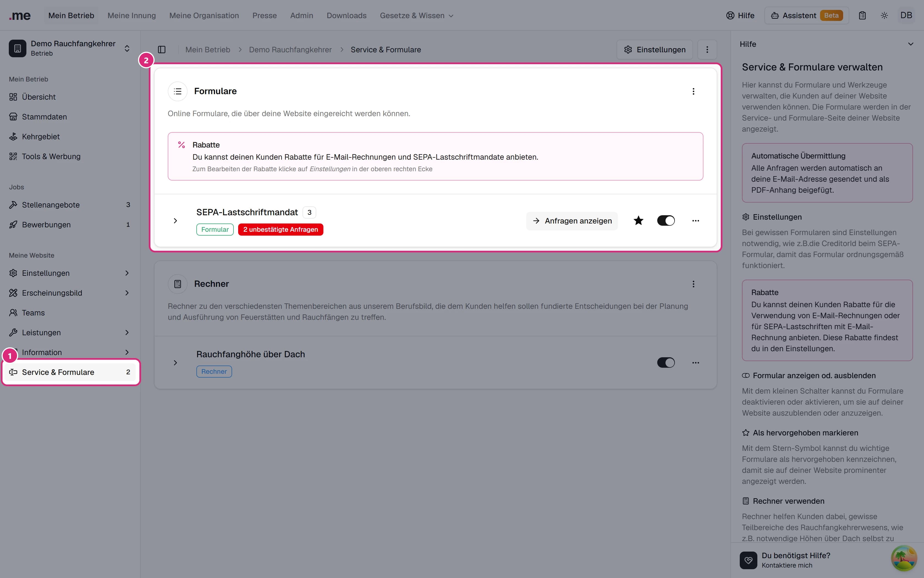Collapse sidebar with panel toggle icon

(161, 50)
